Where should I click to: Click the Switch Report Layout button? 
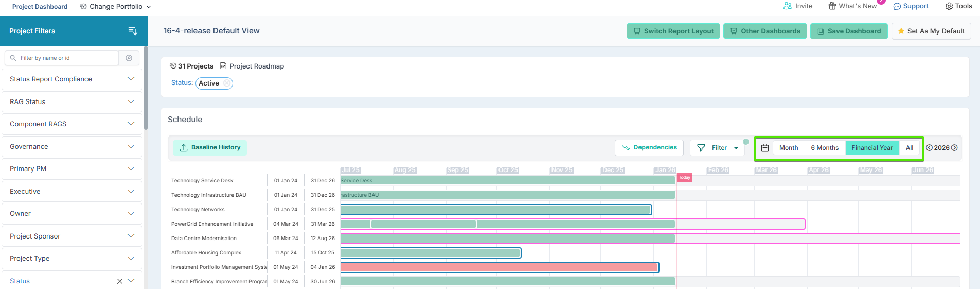tap(673, 31)
